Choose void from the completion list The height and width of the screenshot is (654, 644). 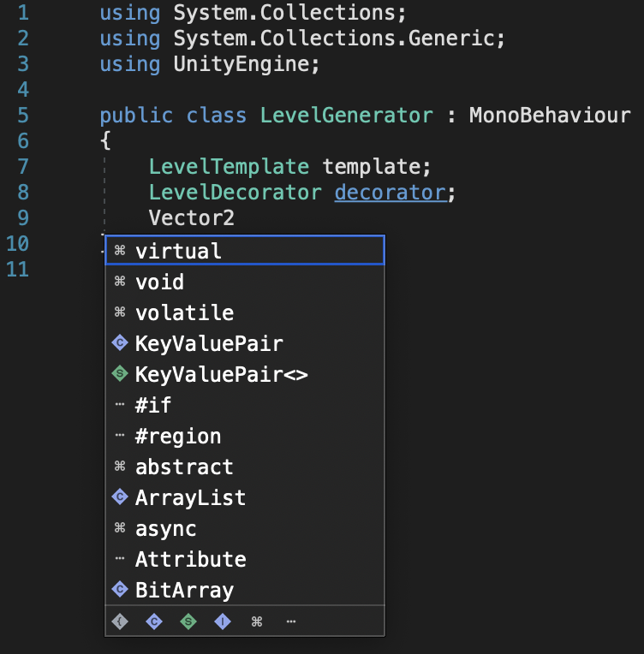pyautogui.click(x=245, y=282)
